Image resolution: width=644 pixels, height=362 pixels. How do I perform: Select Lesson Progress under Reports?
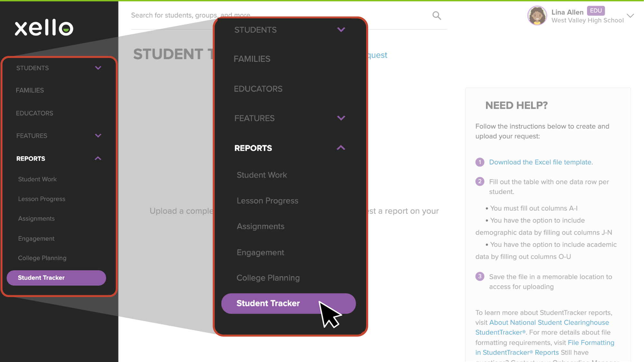click(42, 199)
